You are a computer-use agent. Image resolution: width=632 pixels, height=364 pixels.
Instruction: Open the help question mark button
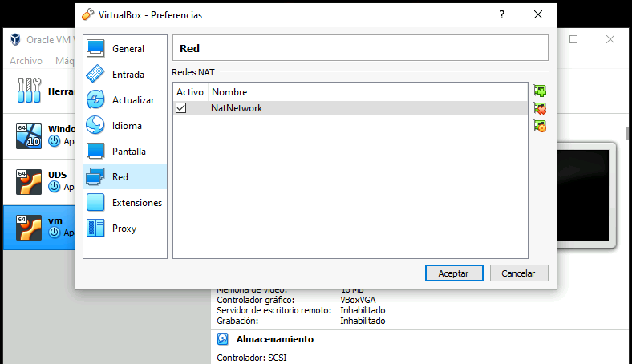click(502, 15)
